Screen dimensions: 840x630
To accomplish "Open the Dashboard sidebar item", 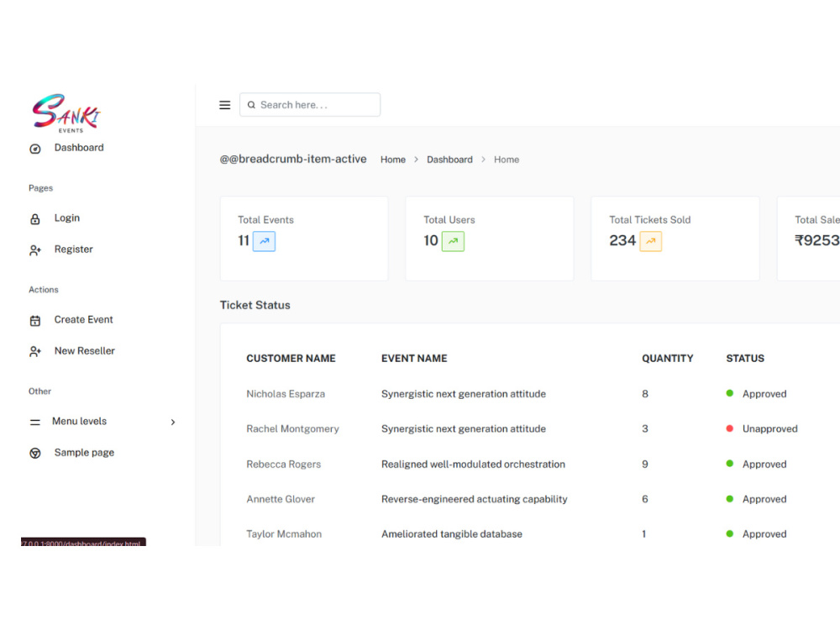I will click(x=79, y=148).
